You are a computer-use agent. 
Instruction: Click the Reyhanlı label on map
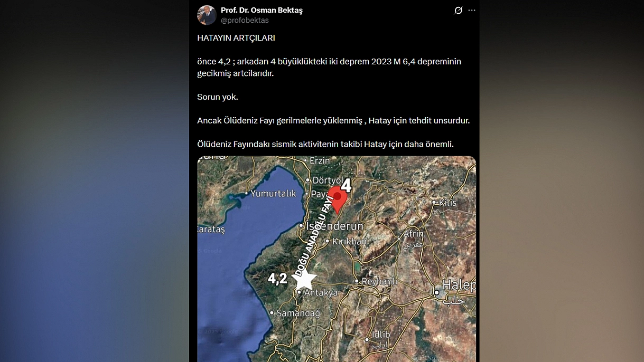pyautogui.click(x=379, y=282)
